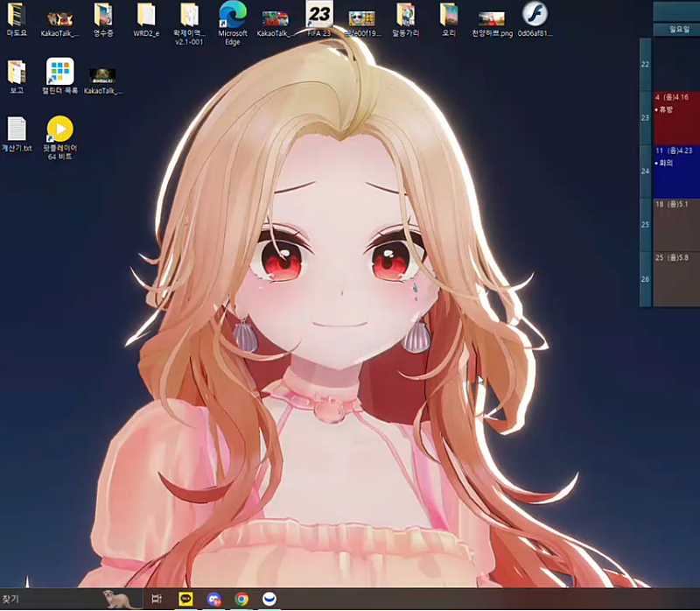This screenshot has width=700, height=611.
Task: Open the 영수증 folder
Action: pos(103,15)
